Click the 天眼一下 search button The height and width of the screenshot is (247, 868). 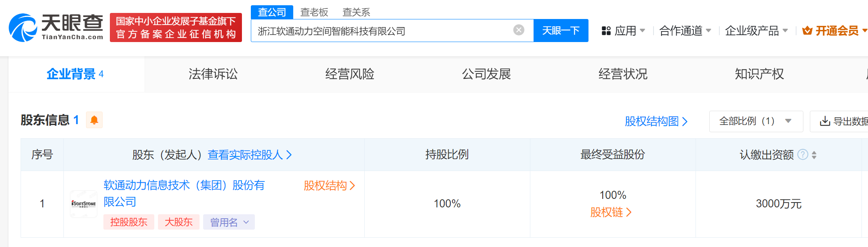pos(561,30)
